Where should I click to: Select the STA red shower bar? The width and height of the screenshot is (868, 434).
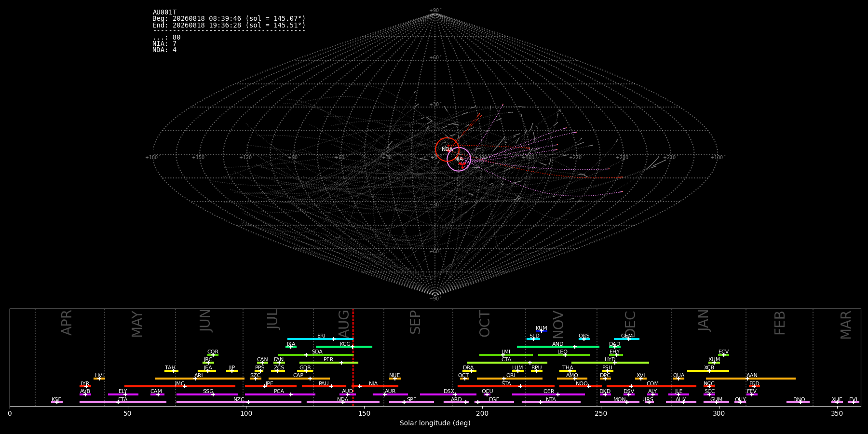coord(506,386)
